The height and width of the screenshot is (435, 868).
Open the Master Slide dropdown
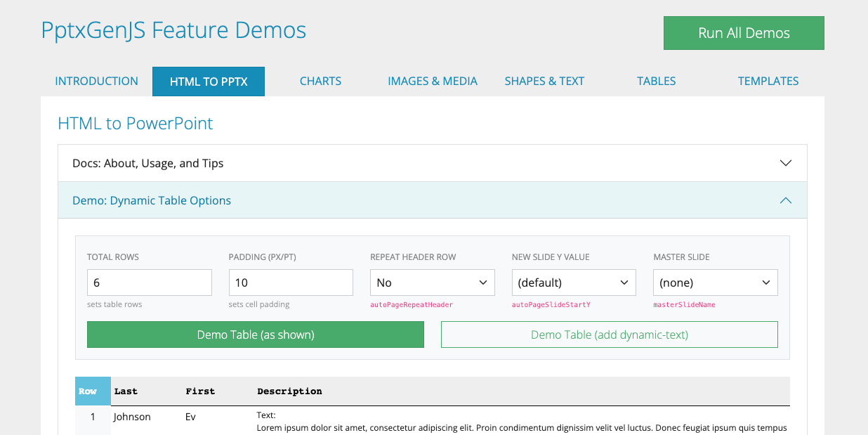715,283
